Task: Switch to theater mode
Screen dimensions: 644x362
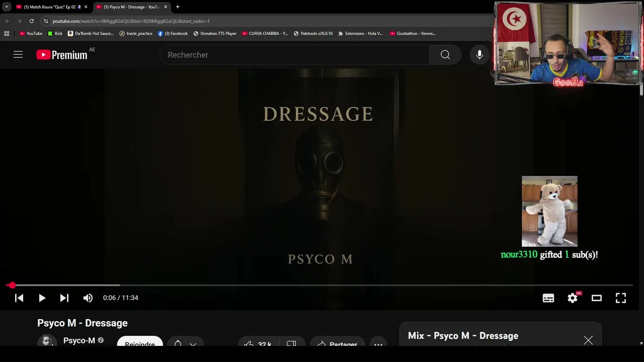Action: [597, 298]
